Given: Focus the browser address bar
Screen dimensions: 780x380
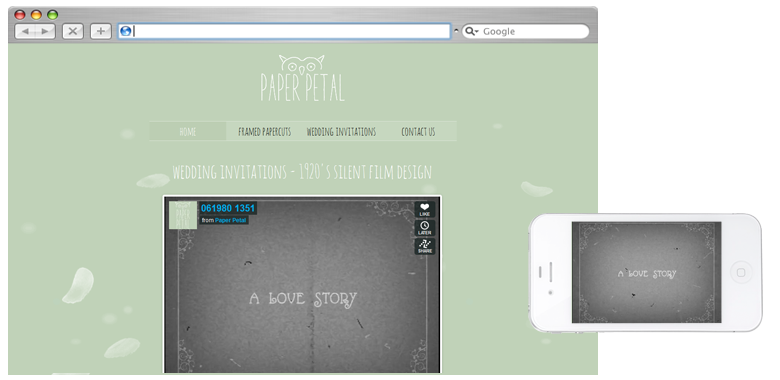Looking at the screenshot, I should [x=284, y=31].
